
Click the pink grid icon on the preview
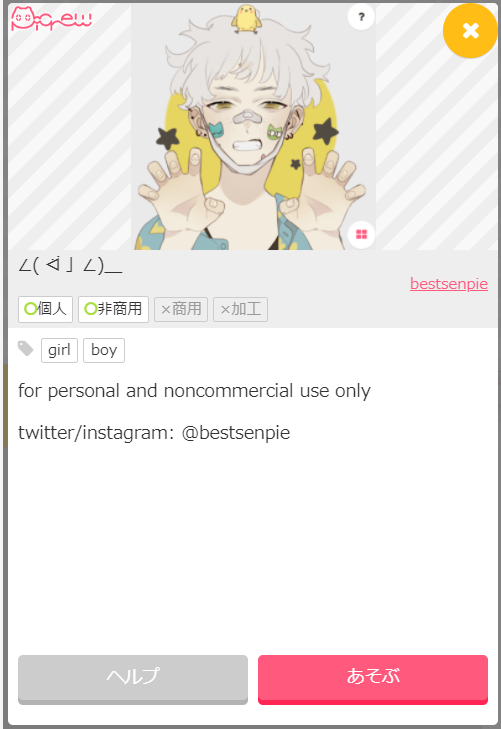click(x=361, y=234)
